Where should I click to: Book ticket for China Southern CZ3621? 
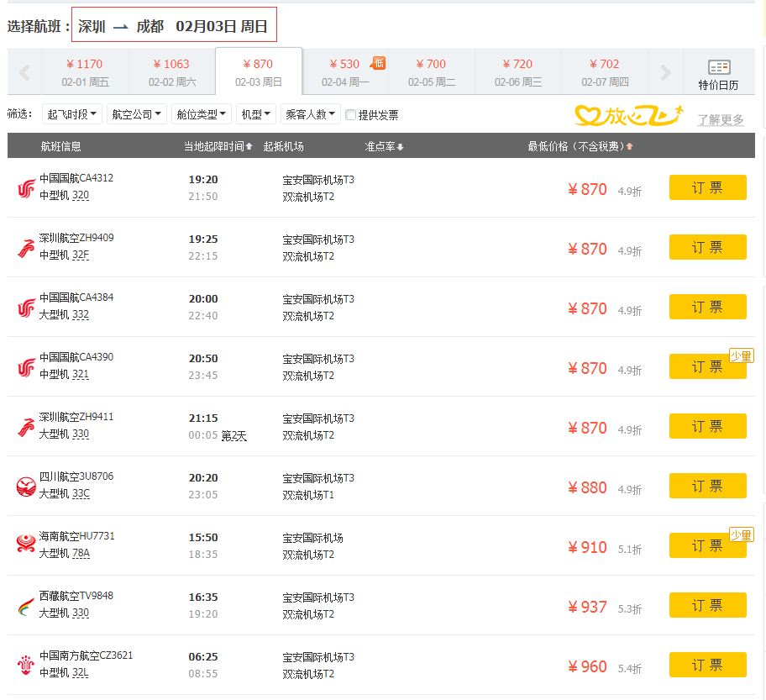pyautogui.click(x=707, y=665)
